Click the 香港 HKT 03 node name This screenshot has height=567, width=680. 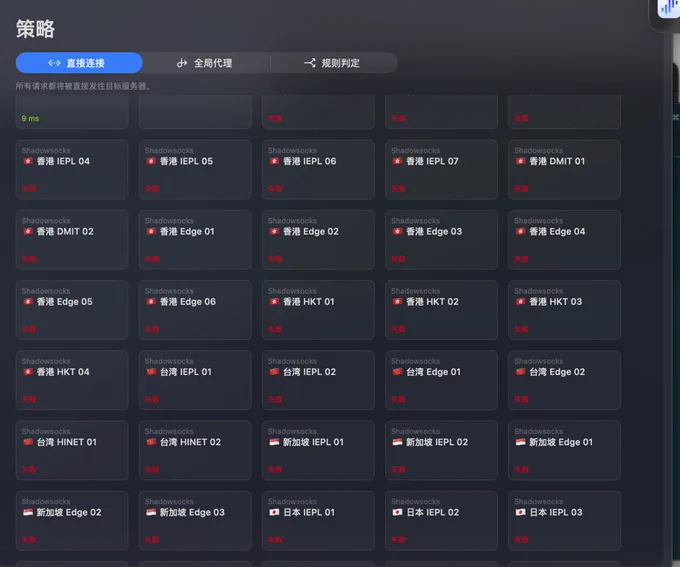point(556,302)
